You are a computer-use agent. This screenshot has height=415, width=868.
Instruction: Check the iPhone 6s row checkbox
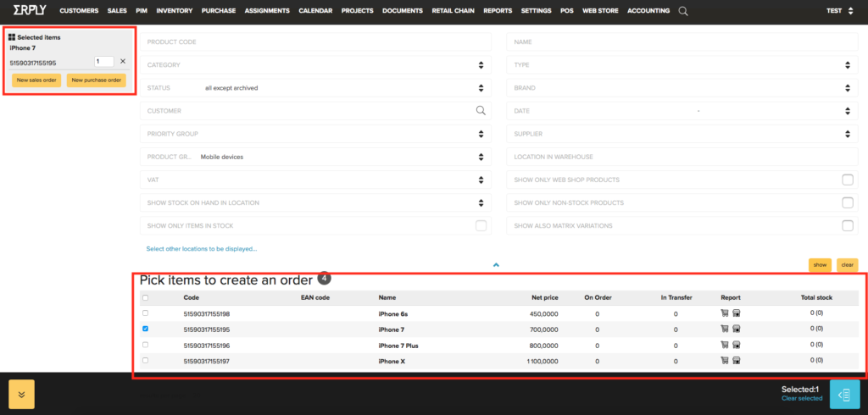click(146, 313)
